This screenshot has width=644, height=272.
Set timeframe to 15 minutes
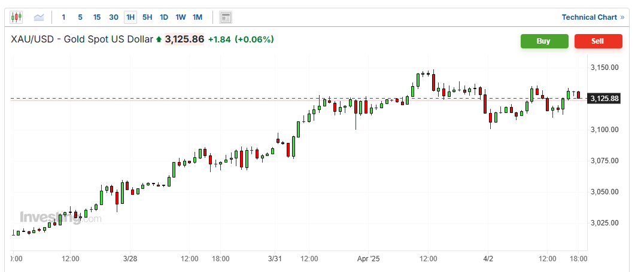[96, 17]
